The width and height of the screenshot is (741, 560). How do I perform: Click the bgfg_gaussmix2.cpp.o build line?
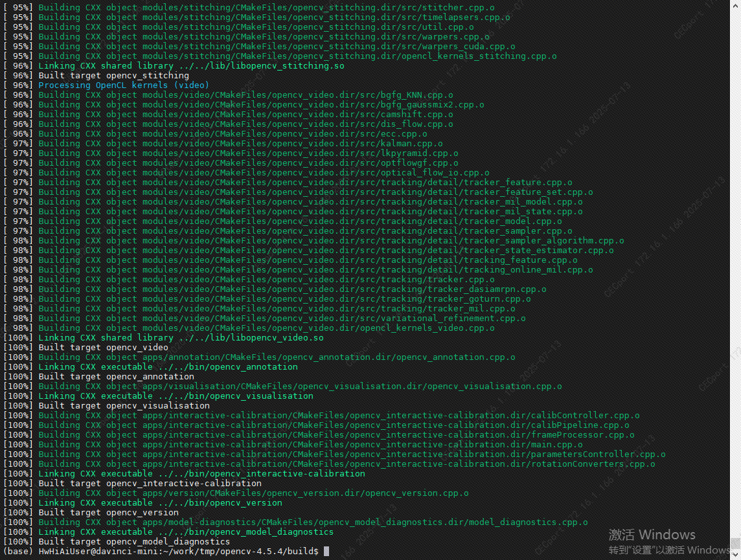(244, 105)
